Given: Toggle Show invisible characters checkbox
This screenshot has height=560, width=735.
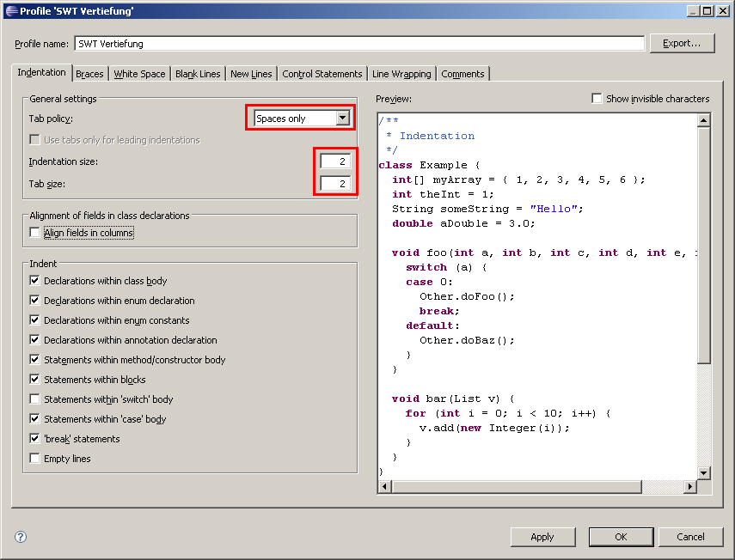Looking at the screenshot, I should (597, 98).
